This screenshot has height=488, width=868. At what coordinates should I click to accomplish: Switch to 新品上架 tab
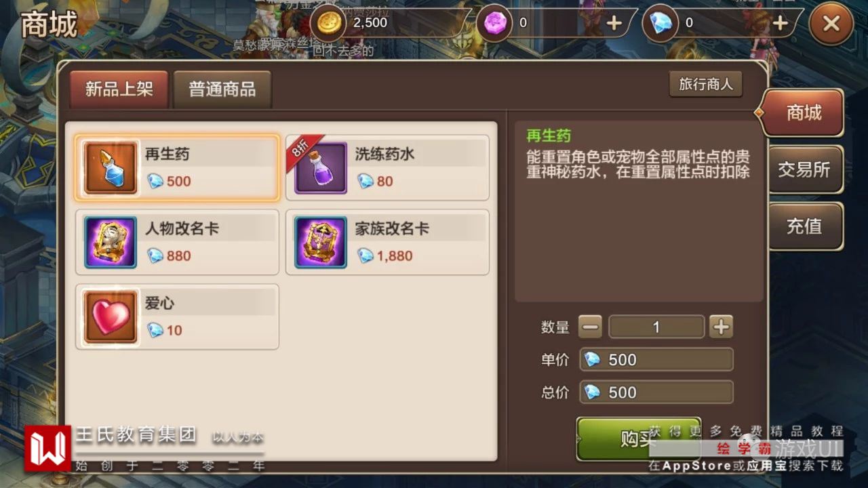[x=119, y=89]
